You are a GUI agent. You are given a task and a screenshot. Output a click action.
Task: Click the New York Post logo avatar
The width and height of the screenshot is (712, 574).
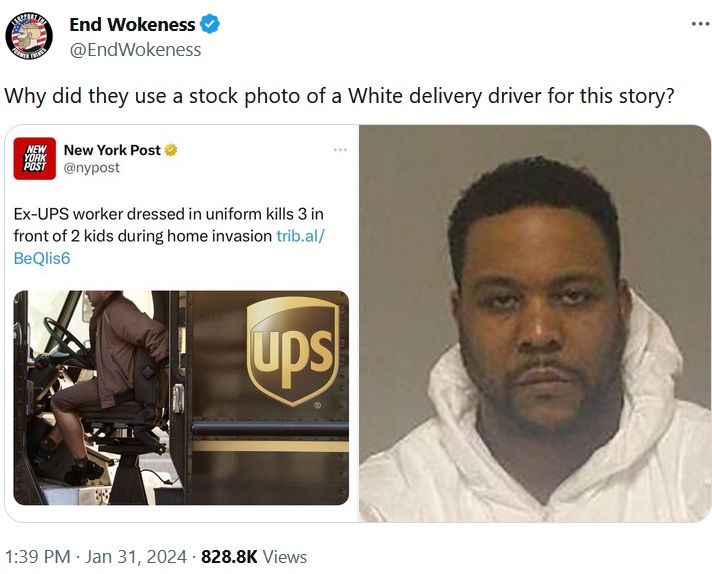(35, 158)
